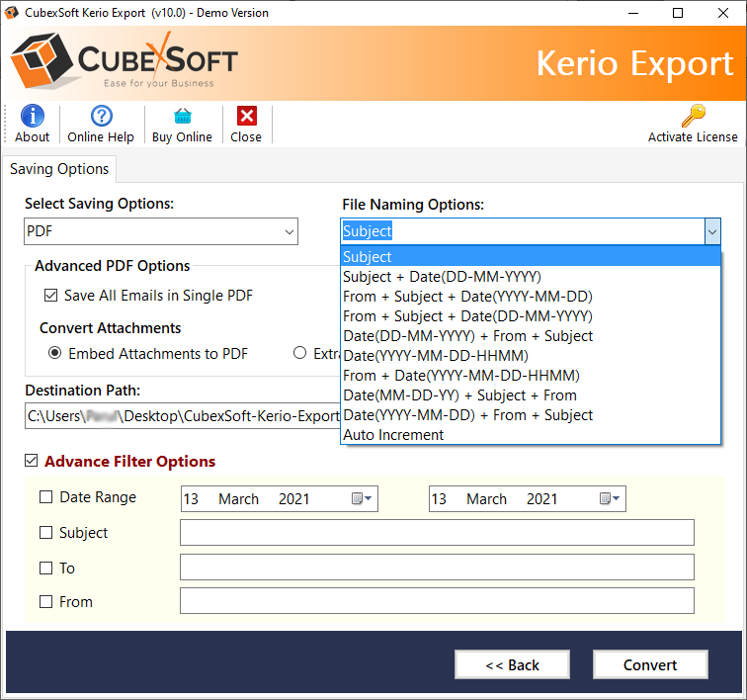The height and width of the screenshot is (700, 747).
Task: Choose Date(YYYY-MM-DD) + From + Subject option
Action: point(531,415)
